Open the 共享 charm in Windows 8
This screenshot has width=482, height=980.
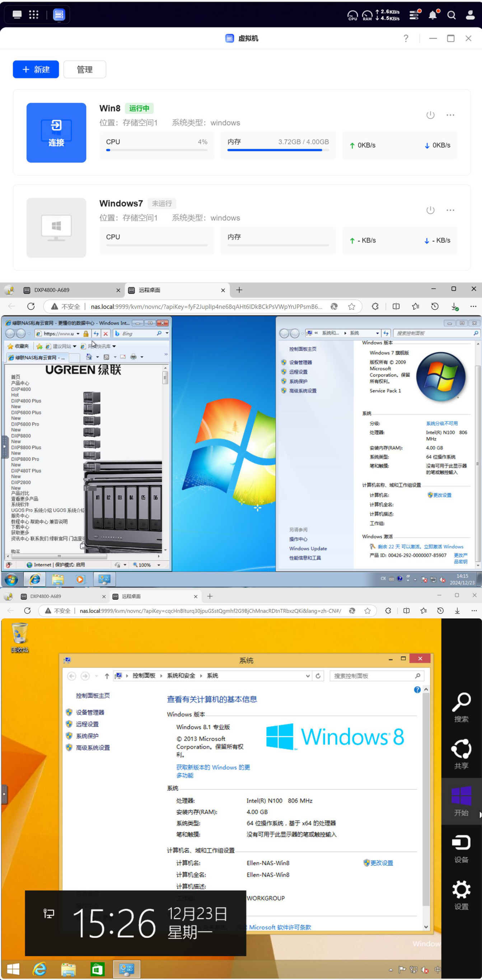pos(461,754)
